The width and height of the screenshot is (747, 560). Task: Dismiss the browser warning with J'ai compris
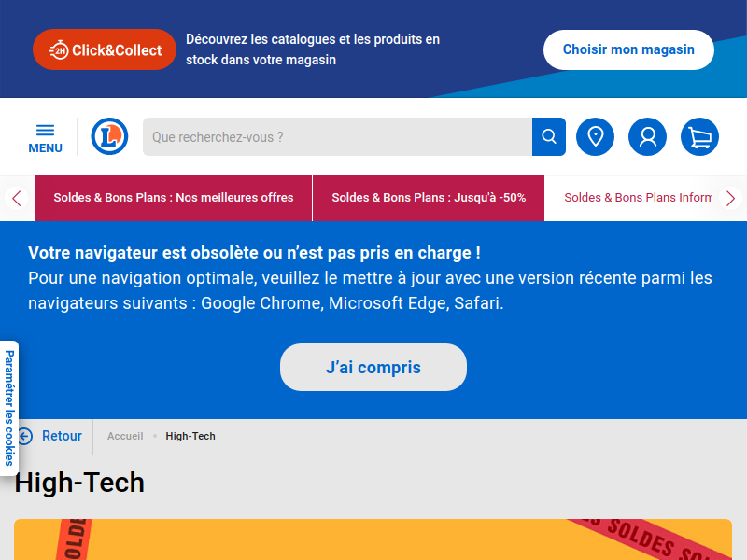click(373, 367)
